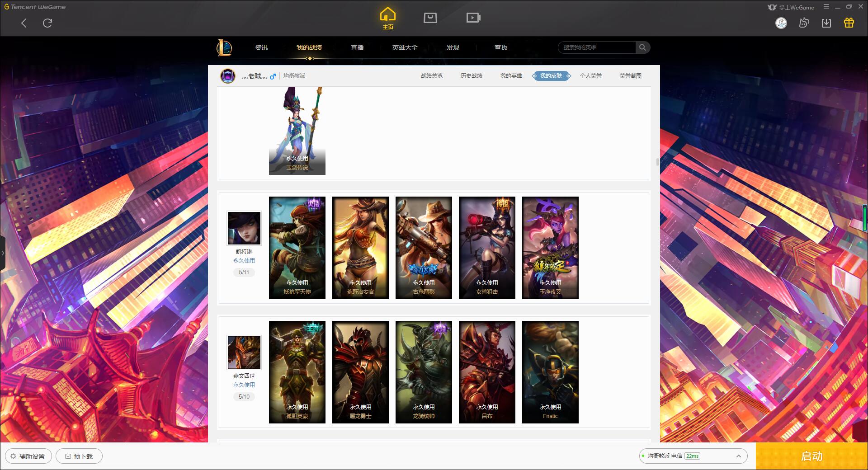The height and width of the screenshot is (470, 868).
Task: Click the 嘉文四世 champion portrait
Action: (x=244, y=352)
